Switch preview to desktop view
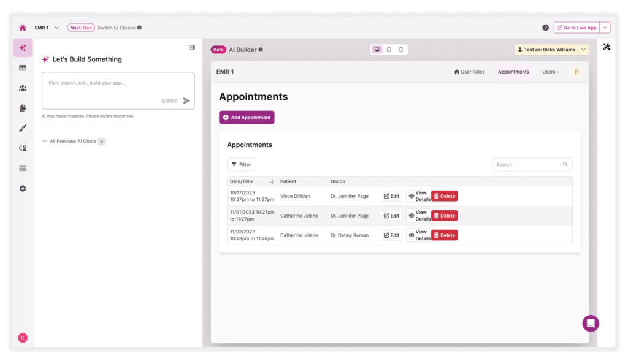Screen dimensions: 628x364 [377, 50]
